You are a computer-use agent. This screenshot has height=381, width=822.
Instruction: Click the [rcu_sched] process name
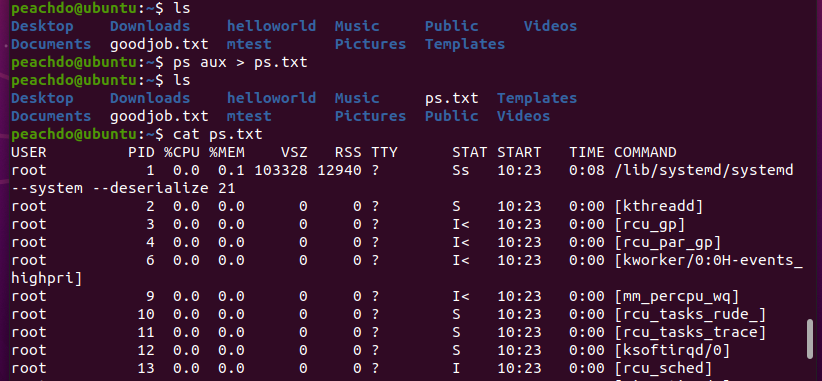pos(663,368)
